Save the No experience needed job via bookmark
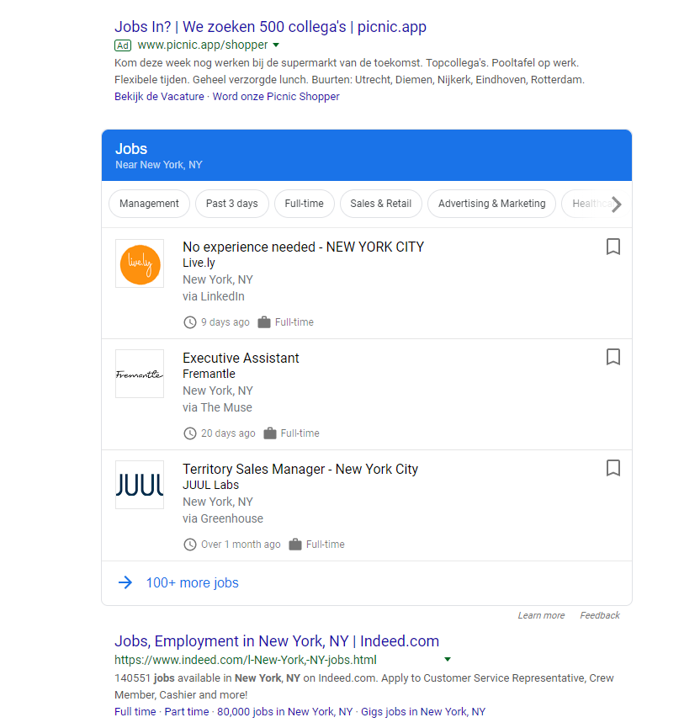The width and height of the screenshot is (700, 728). tap(613, 247)
